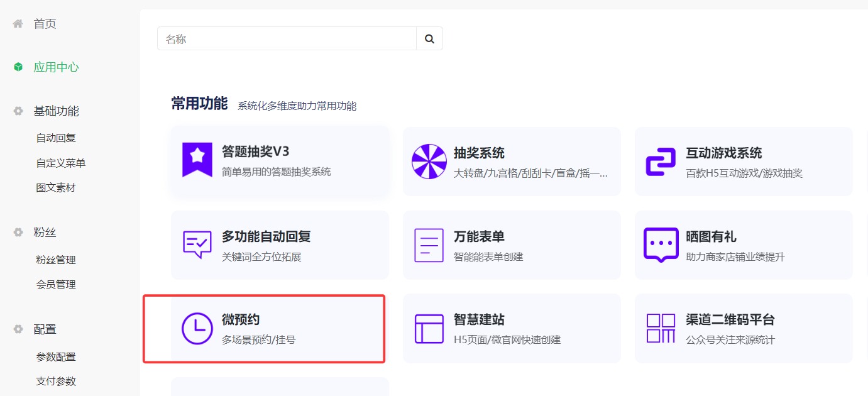868x396 pixels.
Task: Open the 晒图有礼 speech bubble icon
Action: (661, 245)
